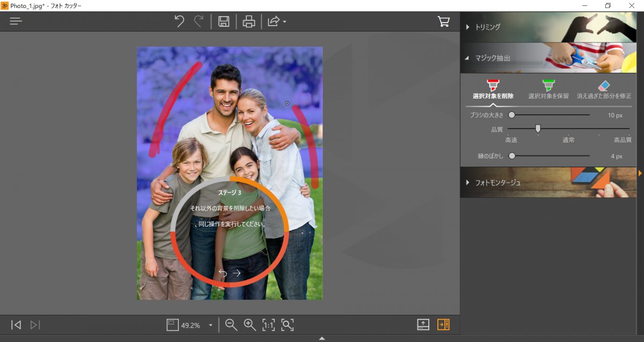Expand the トリミング section

(488, 26)
